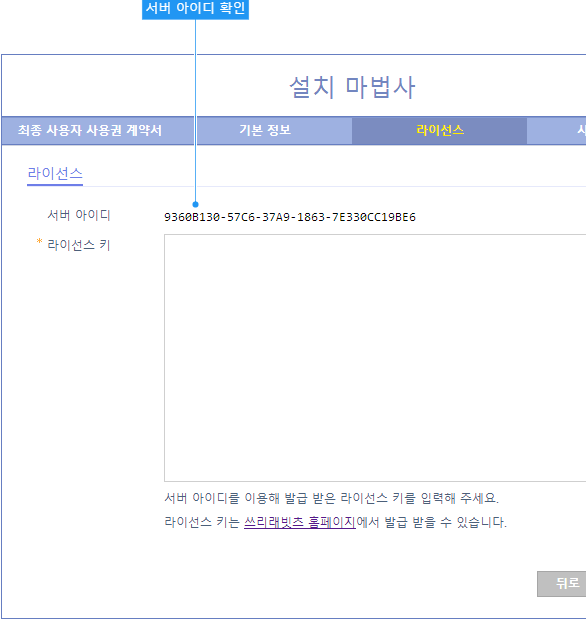This screenshot has height=620, width=587.
Task: Click the help text 서버 아이디를 이용해 발급 받은
Action: coord(250,498)
